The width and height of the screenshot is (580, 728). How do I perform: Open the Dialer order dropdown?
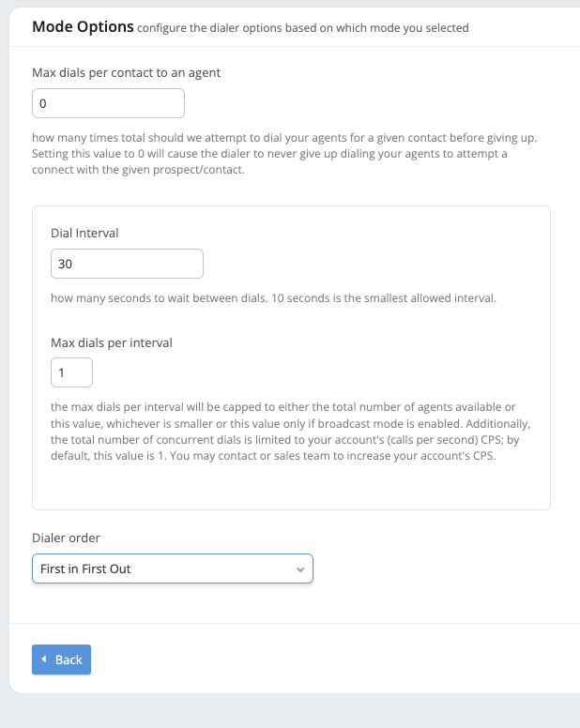tap(173, 569)
